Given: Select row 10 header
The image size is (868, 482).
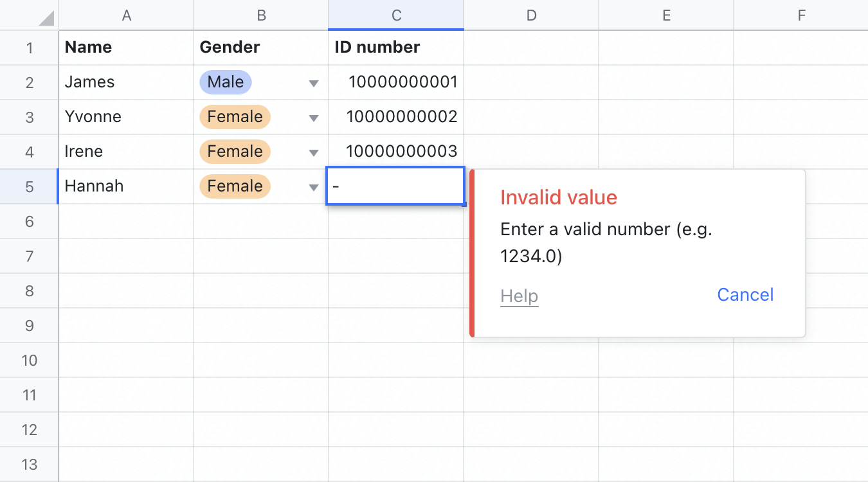Looking at the screenshot, I should (x=29, y=360).
